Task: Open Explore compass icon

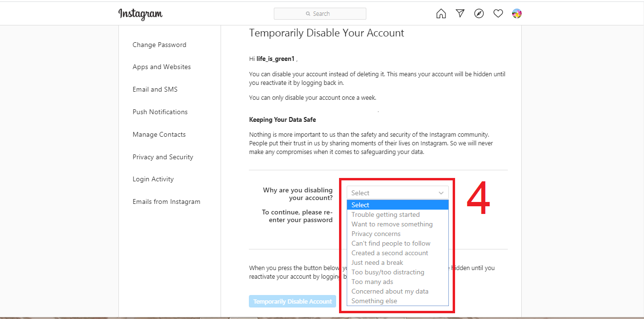Action: coord(479,13)
